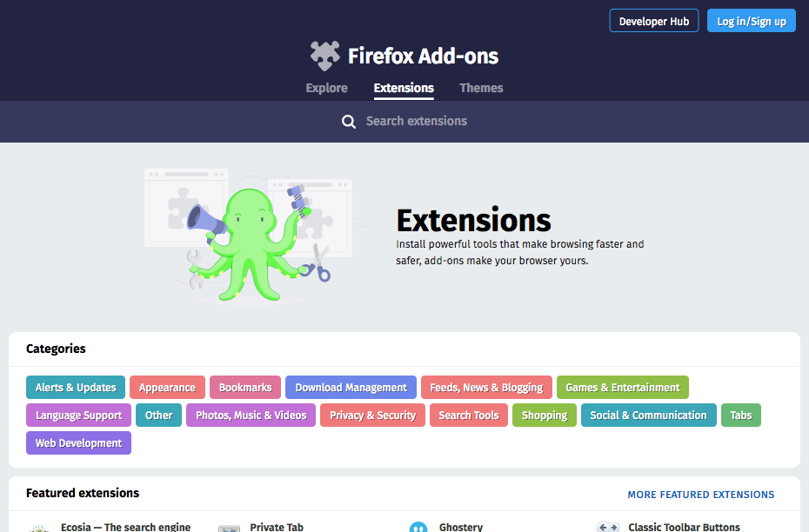Screen dimensions: 809x532
Task: Open the Search Tools category
Action: (x=469, y=415)
